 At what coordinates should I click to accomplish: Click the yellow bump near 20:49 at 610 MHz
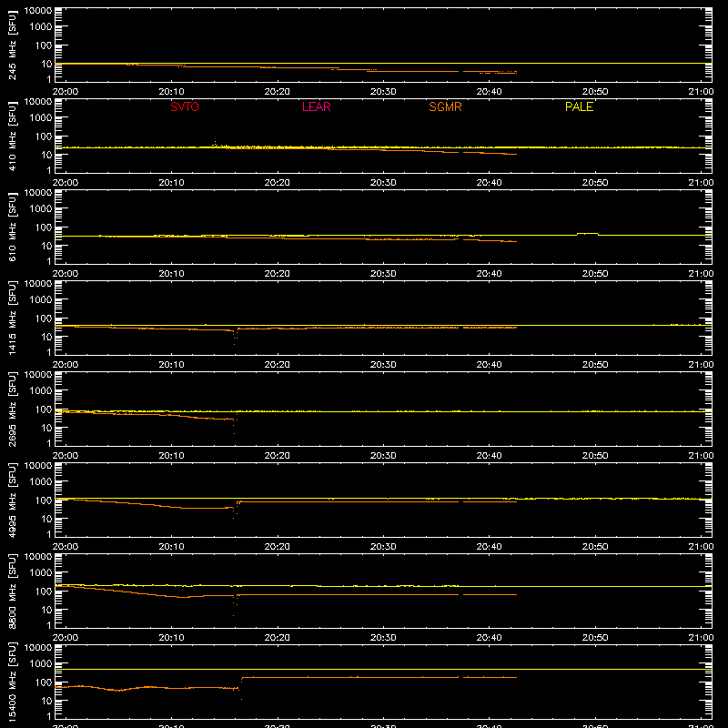[x=587, y=234]
